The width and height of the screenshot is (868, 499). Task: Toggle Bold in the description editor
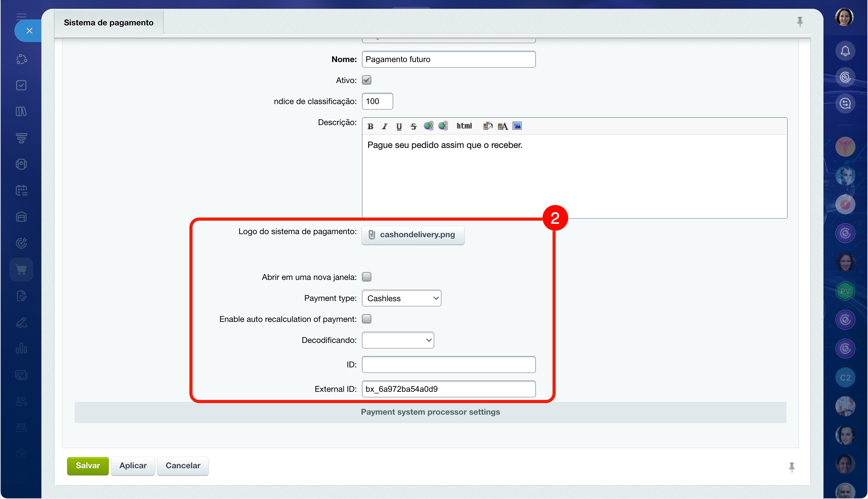[x=370, y=126]
